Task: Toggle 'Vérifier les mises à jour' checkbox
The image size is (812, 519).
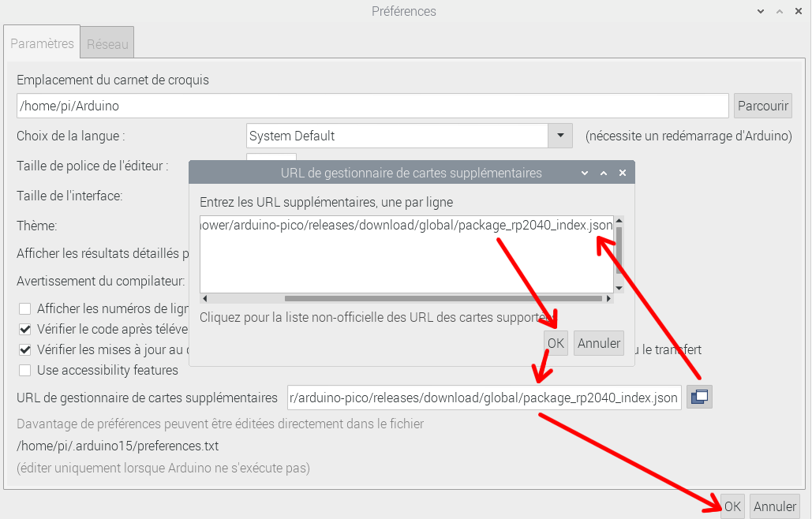Action: pos(25,349)
